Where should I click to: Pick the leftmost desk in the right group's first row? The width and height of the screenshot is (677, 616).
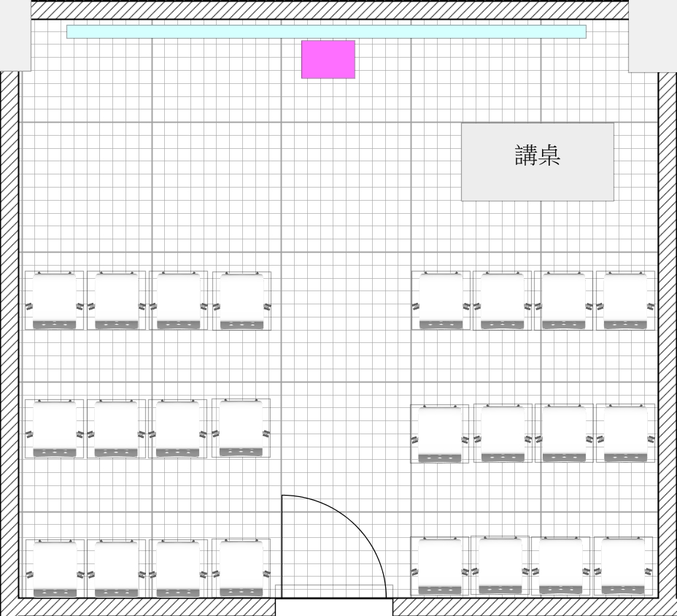tap(441, 301)
